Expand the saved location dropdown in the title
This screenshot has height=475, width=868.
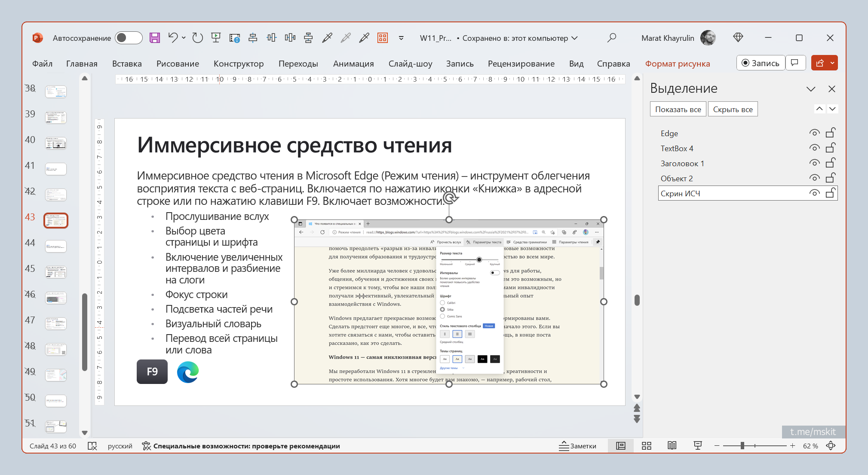coord(574,38)
